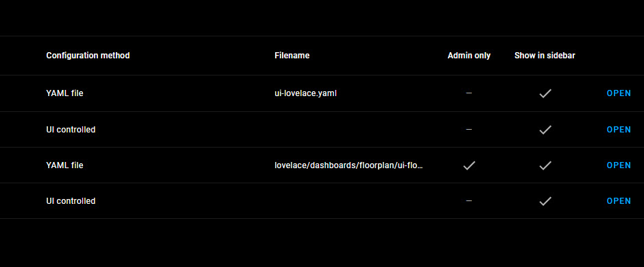Open the floorplan YAML dashboard
Viewport: 644px width, 267px height.
(x=619, y=165)
